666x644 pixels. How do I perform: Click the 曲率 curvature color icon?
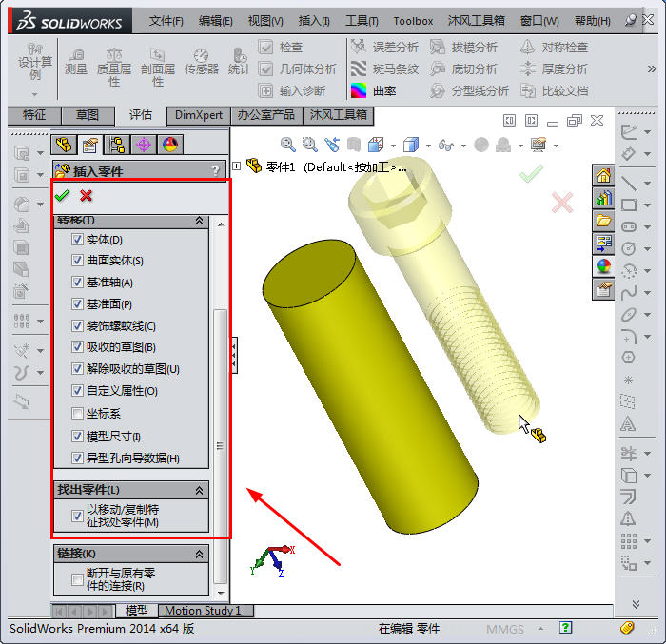pyautogui.click(x=359, y=91)
